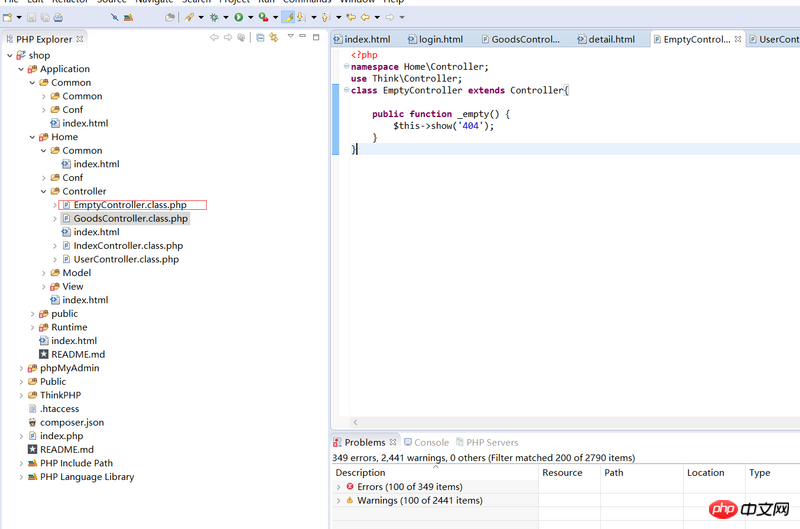Viewport: 800px width, 529px height.
Task: Sort Problems by Description column header
Action: click(x=360, y=473)
